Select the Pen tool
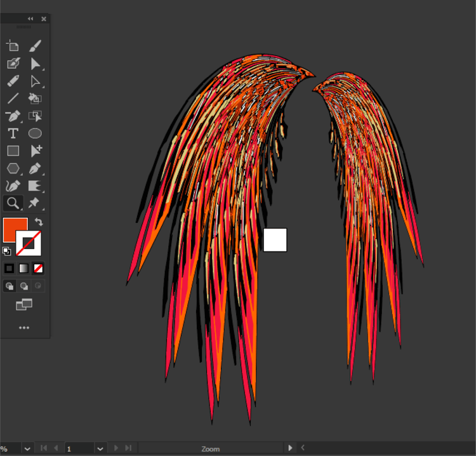 pyautogui.click(x=35, y=168)
